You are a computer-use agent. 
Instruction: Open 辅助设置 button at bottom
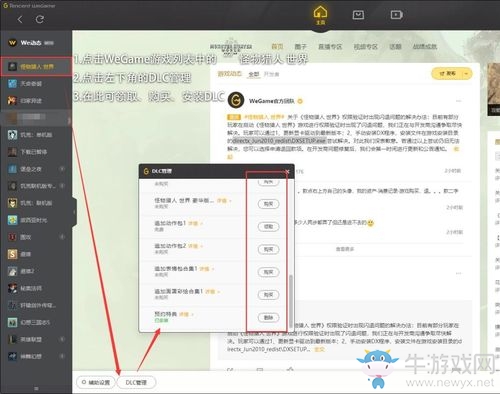(96, 382)
